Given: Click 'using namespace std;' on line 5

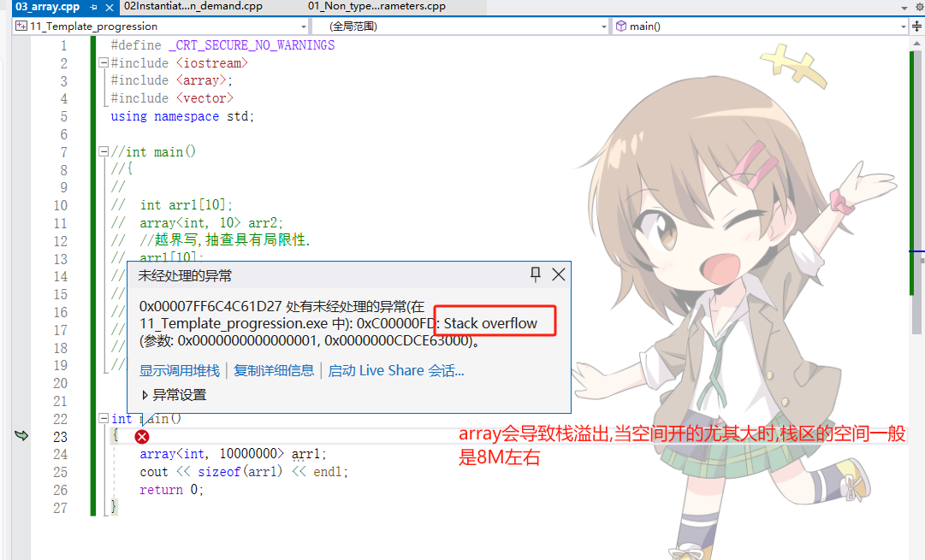Looking at the screenshot, I should coord(182,116).
